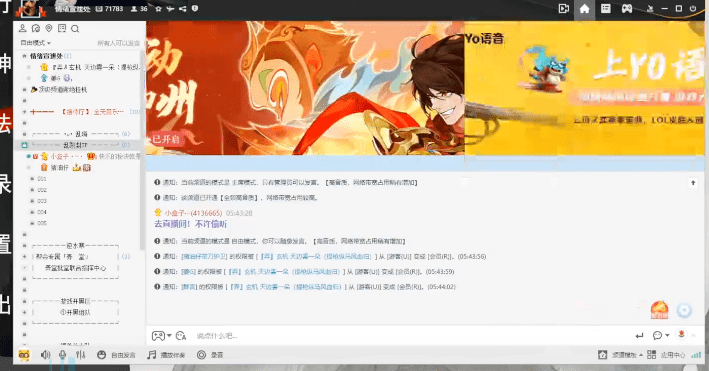
Task: Expand the game controller dropdown arrow by chat input
Action: click(169, 336)
